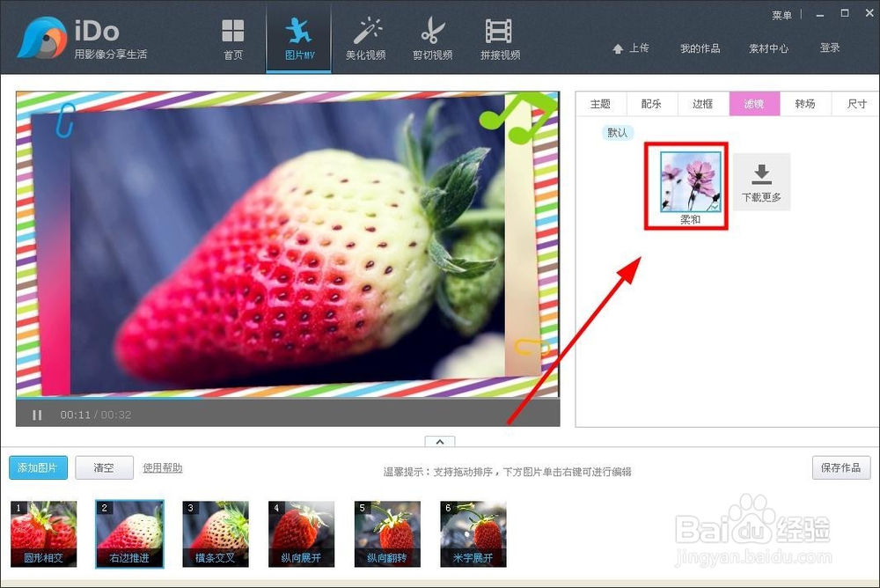880x588 pixels.
Task: Click the 保存作品 save work button
Action: (x=840, y=469)
